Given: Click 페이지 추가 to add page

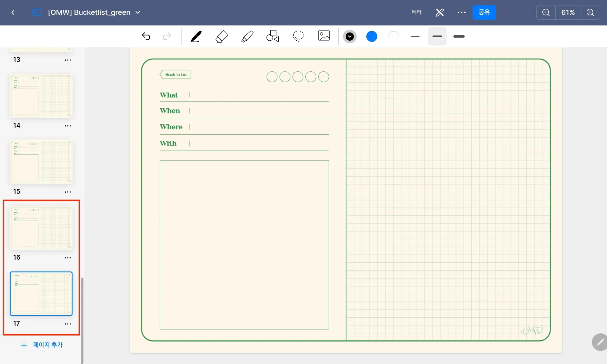Looking at the screenshot, I should coord(42,345).
